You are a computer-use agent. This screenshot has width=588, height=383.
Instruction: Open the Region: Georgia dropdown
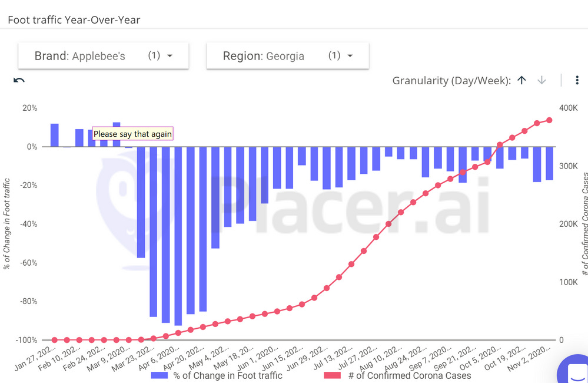[x=288, y=55]
